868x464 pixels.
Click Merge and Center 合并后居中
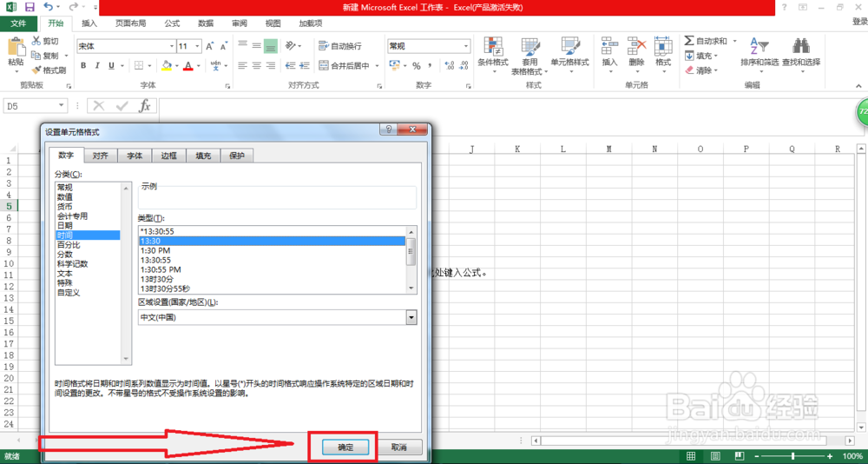click(x=345, y=65)
